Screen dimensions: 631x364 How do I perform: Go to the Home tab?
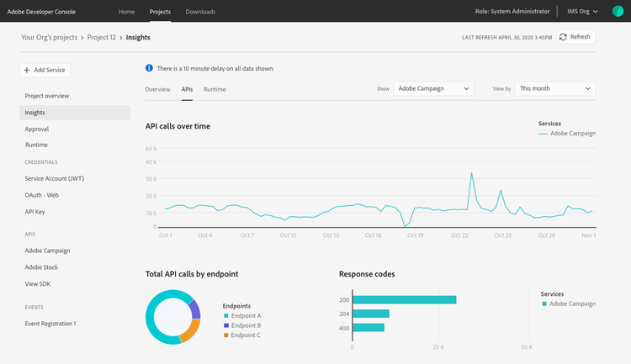(x=126, y=12)
